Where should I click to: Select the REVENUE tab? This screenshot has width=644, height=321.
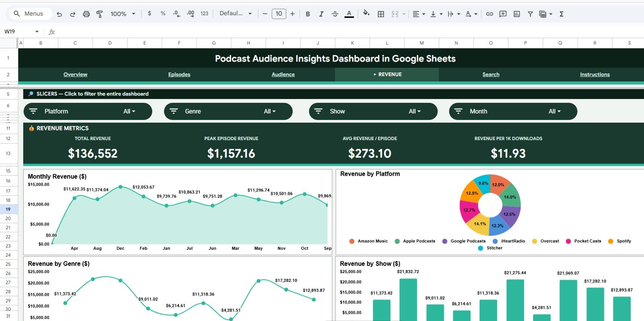(x=387, y=74)
